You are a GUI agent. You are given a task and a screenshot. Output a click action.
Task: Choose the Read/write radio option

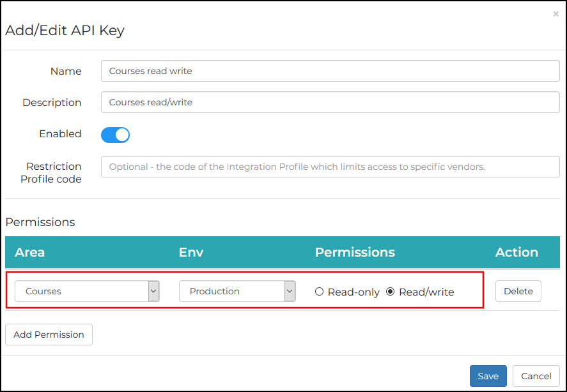(x=391, y=292)
